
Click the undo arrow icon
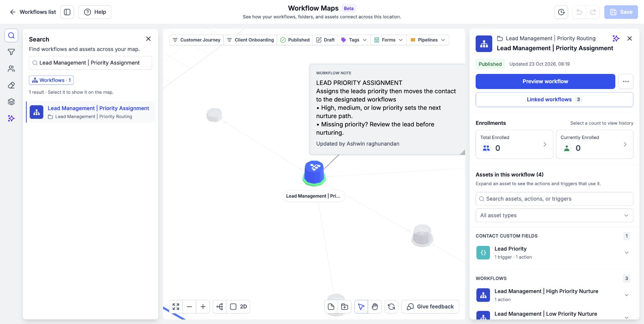[x=579, y=12]
